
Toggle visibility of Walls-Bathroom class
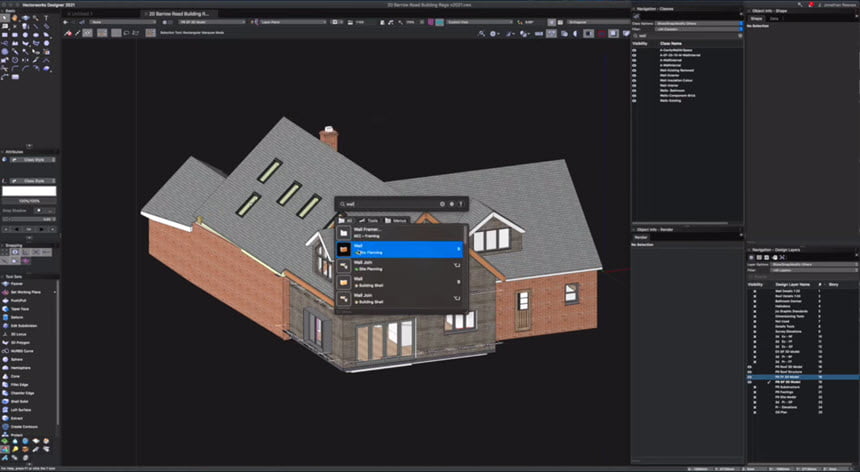[635, 90]
